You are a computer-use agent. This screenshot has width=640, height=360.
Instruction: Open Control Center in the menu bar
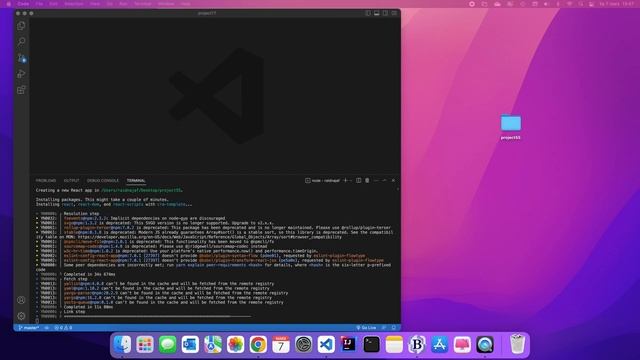tap(591, 4)
